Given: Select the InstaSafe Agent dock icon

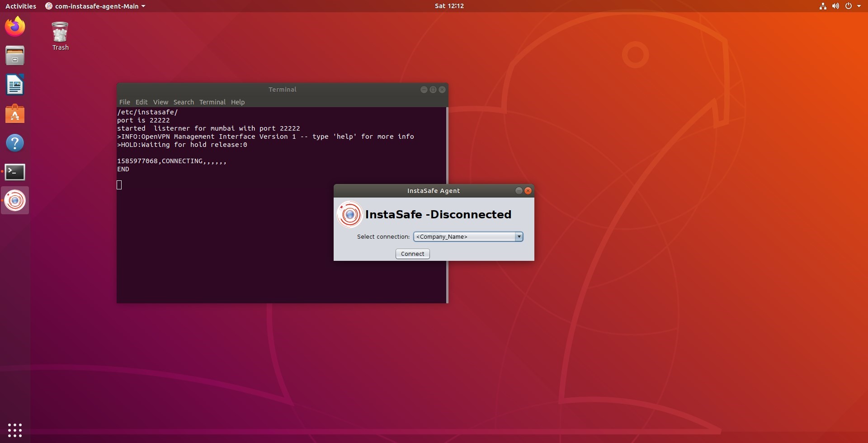Looking at the screenshot, I should coord(15,201).
